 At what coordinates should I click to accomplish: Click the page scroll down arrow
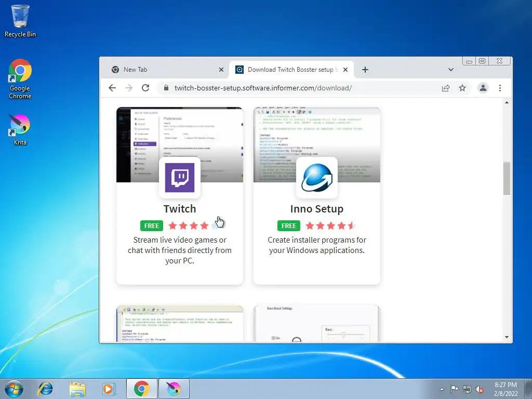tap(507, 337)
